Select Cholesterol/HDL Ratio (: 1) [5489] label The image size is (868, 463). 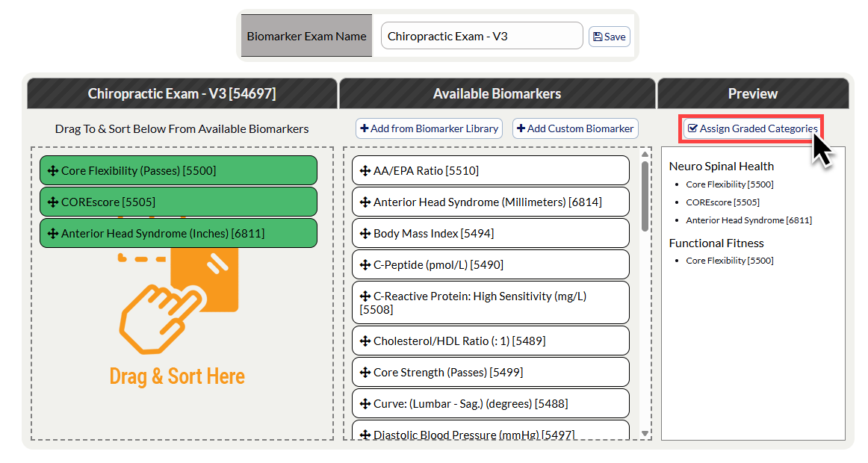click(x=459, y=341)
